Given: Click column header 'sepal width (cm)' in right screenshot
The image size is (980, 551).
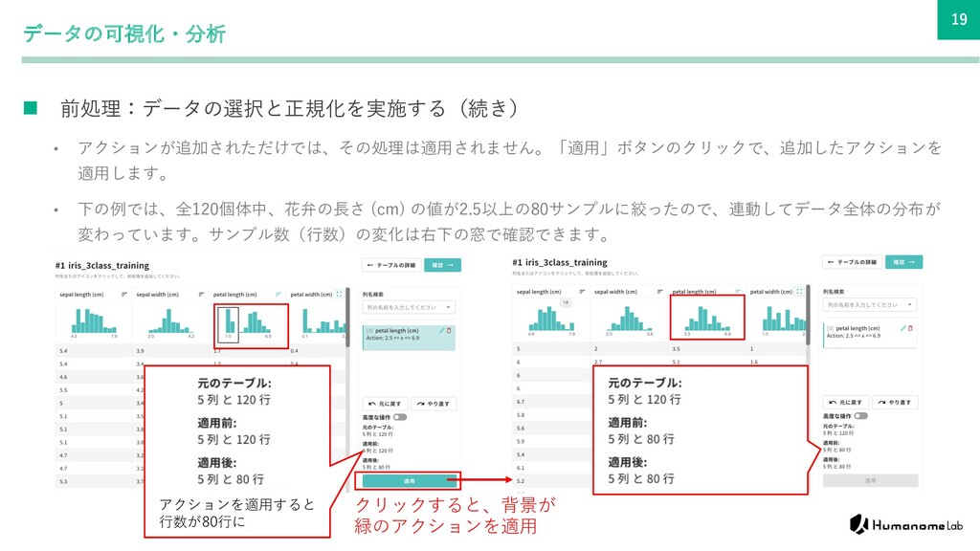Looking at the screenshot, I should point(615,292).
